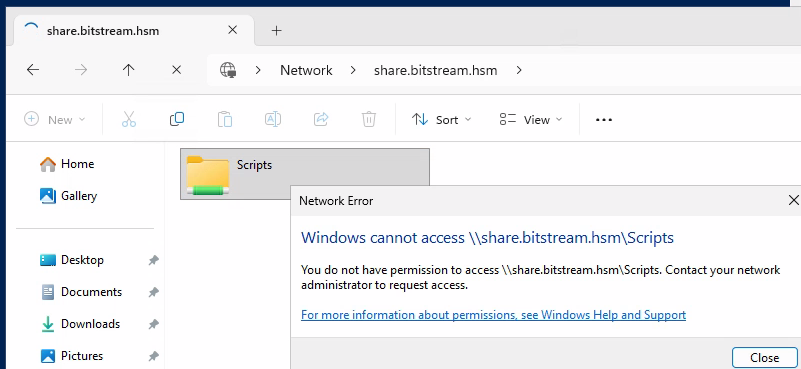Close the Network Error dialog with Close

[x=764, y=358]
